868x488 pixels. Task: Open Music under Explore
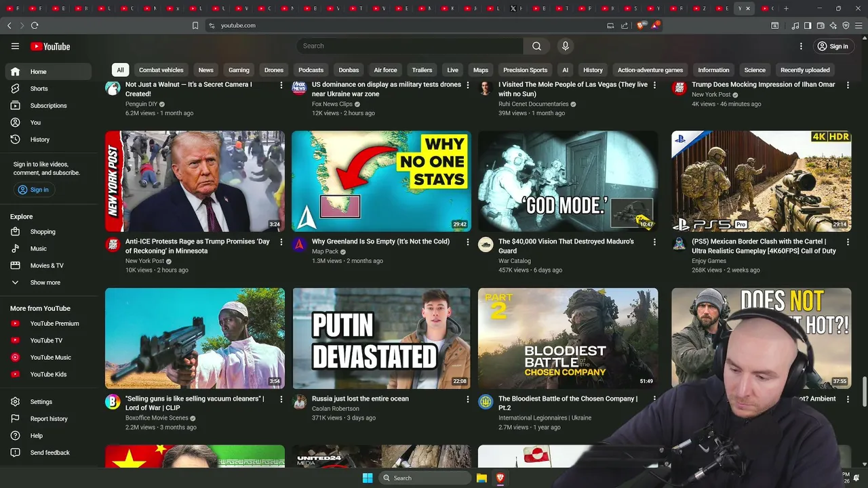[47, 249]
